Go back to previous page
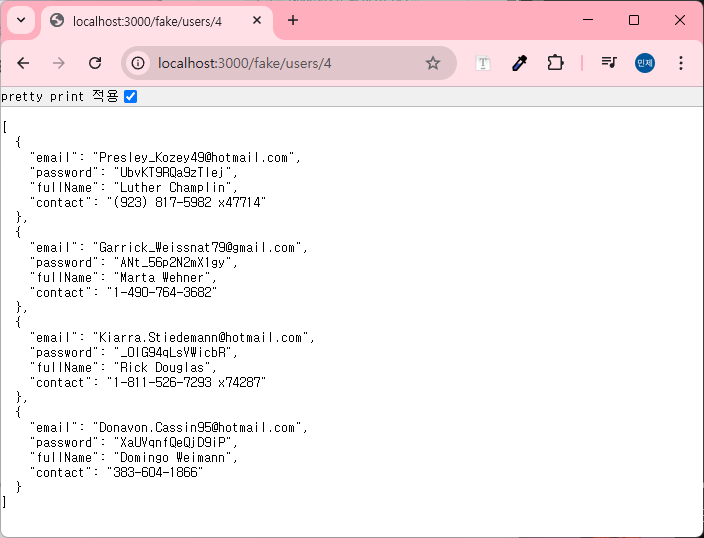The height and width of the screenshot is (538, 704). pyautogui.click(x=23, y=63)
